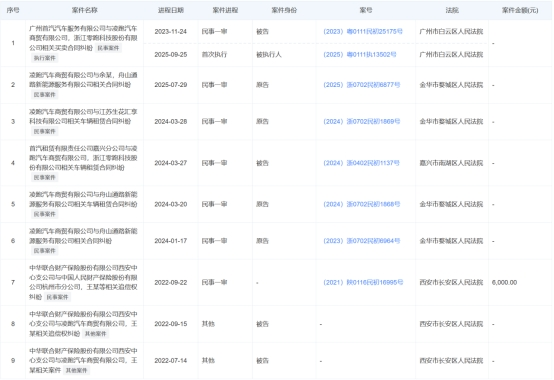The height and width of the screenshot is (380, 554).
Task: Open case number (2023)粤0111民初25175号 link
Action: point(363,31)
